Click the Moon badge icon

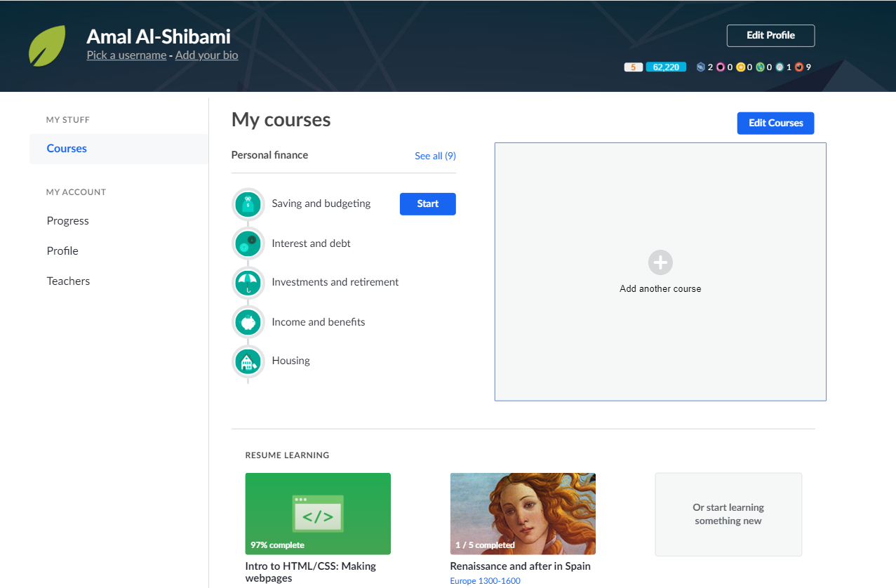click(780, 67)
